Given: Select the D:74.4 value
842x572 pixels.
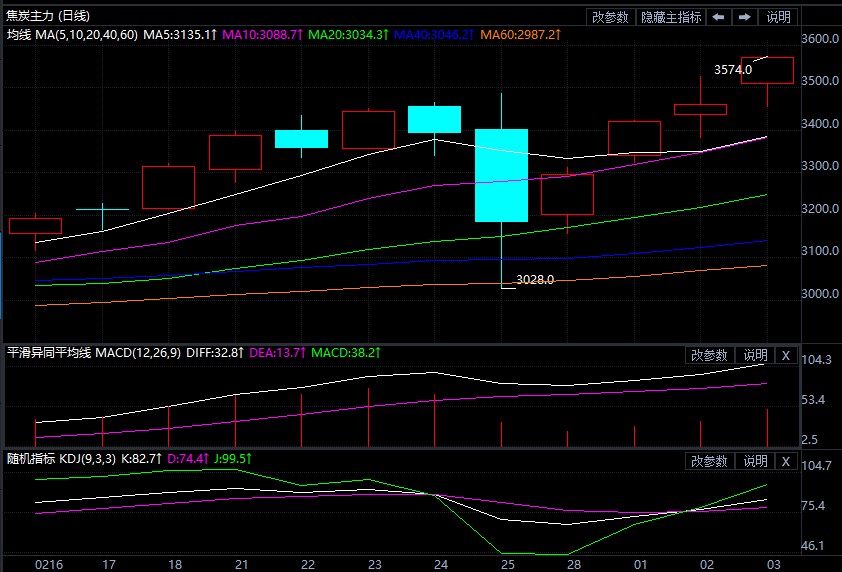Looking at the screenshot, I should point(188,459).
